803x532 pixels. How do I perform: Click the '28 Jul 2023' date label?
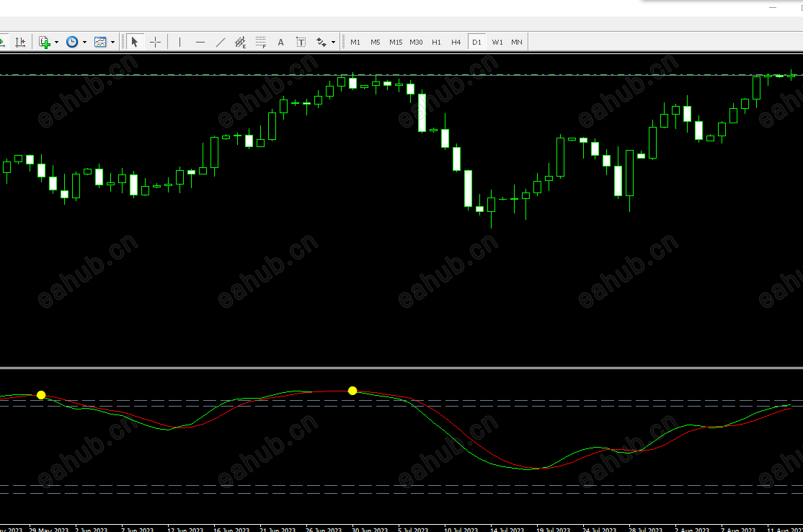click(645, 529)
